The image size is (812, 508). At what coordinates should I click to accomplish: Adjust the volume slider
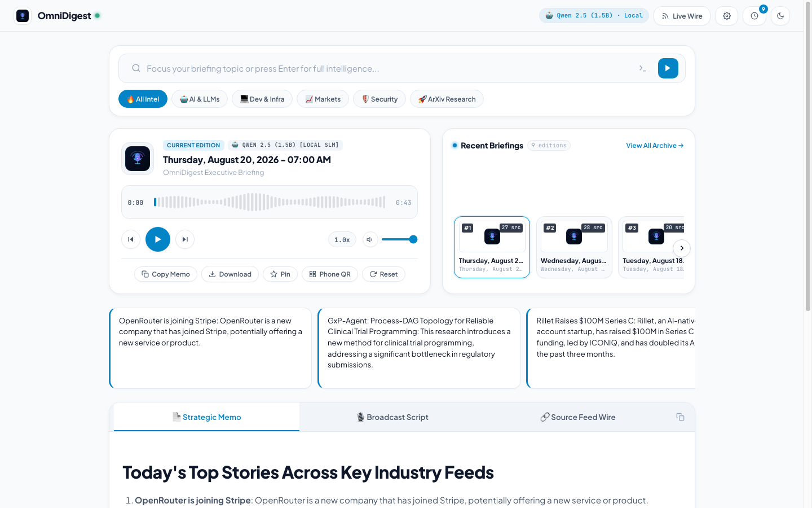coord(399,239)
